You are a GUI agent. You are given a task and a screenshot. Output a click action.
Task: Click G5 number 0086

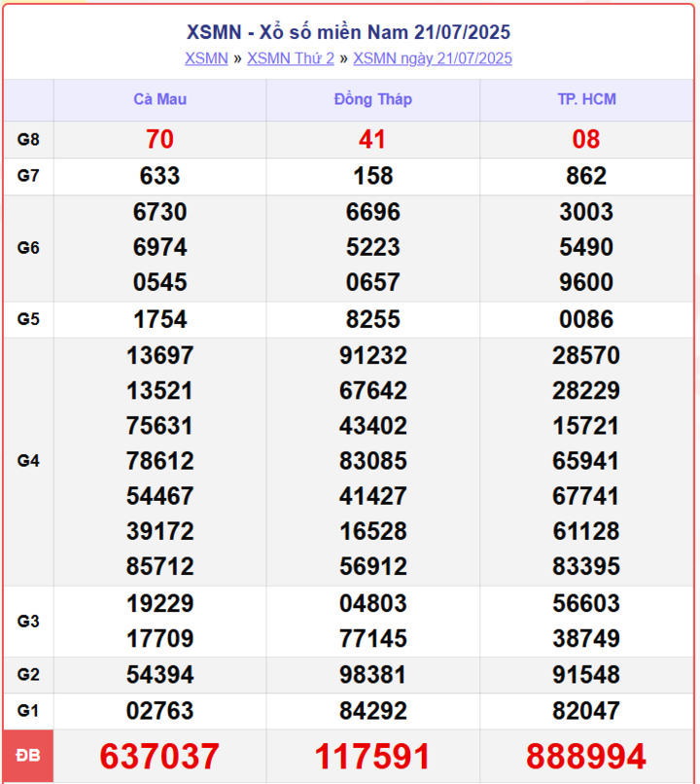586,319
